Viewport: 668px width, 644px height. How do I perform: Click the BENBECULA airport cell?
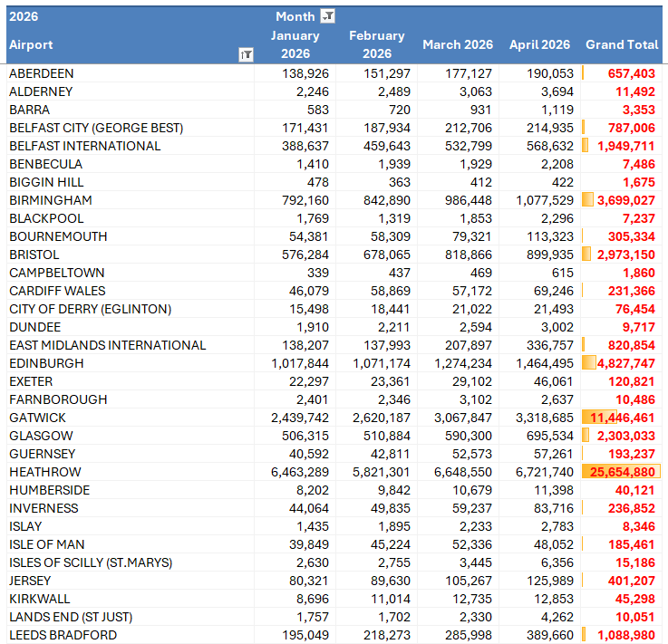pyautogui.click(x=45, y=164)
